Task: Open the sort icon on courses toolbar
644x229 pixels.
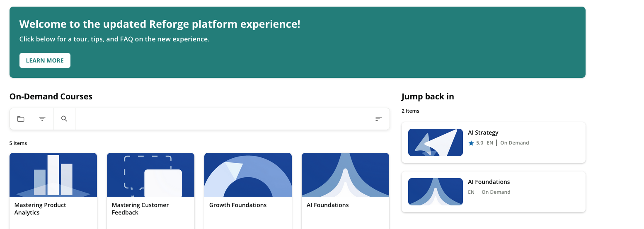Action: pyautogui.click(x=378, y=119)
